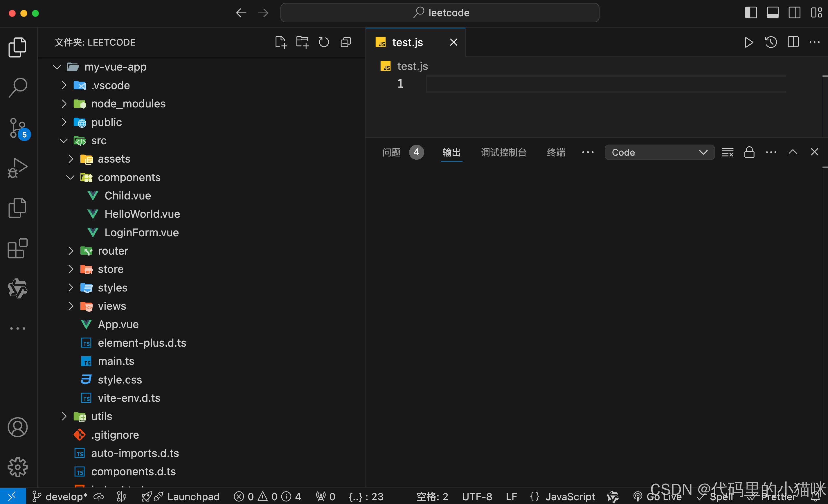Click the leetcode command center search box
This screenshot has height=504, width=828.
440,13
